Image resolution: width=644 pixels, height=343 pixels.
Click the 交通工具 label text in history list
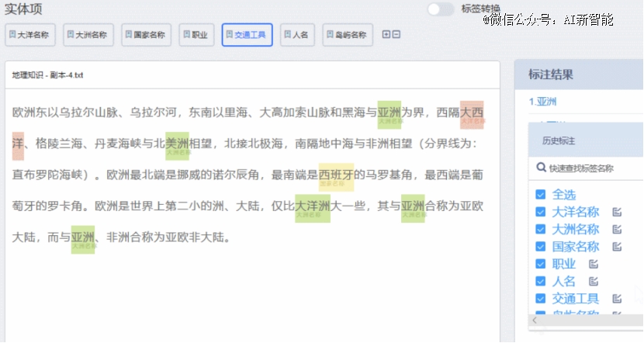[x=576, y=299]
